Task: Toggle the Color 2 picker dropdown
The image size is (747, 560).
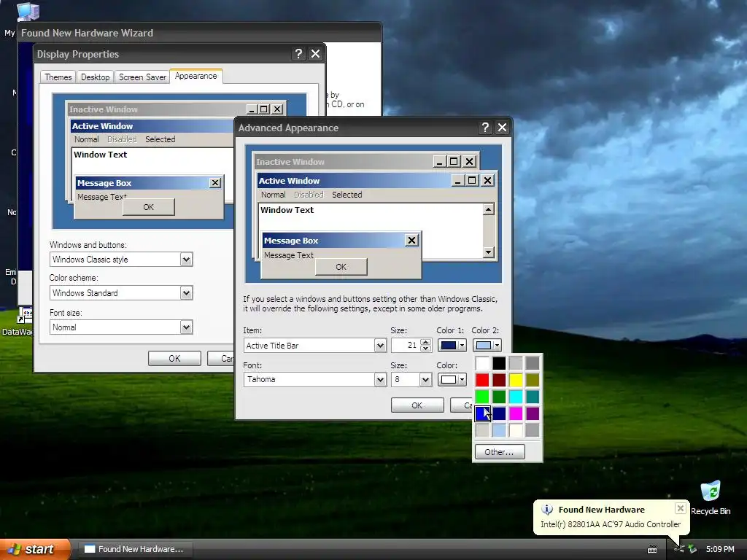Action: pos(487,345)
